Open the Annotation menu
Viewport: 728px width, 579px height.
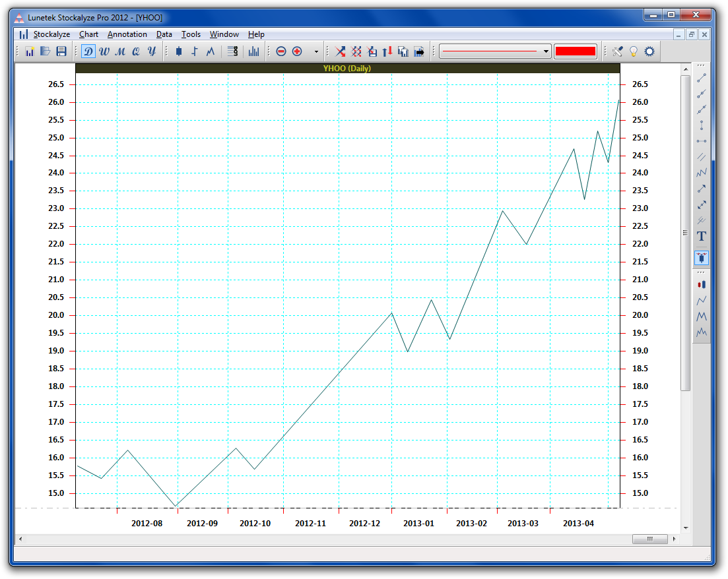coord(127,34)
